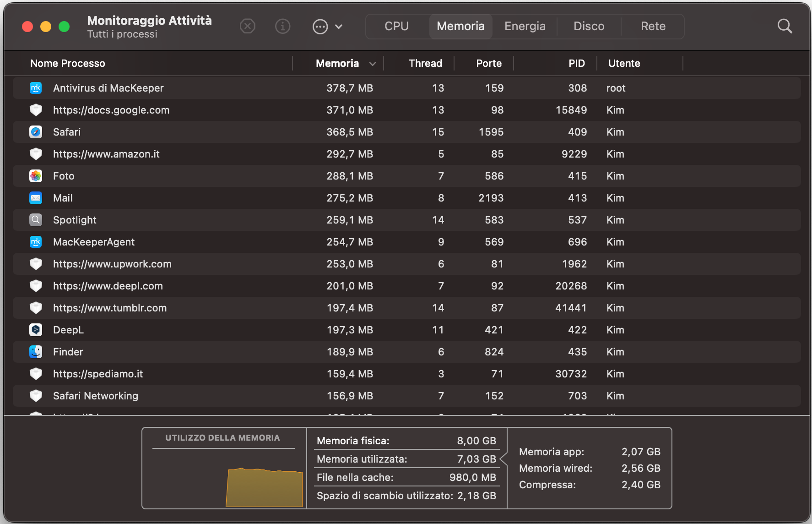Open the search magnifier in the toolbar
The image size is (812, 524).
point(785,26)
